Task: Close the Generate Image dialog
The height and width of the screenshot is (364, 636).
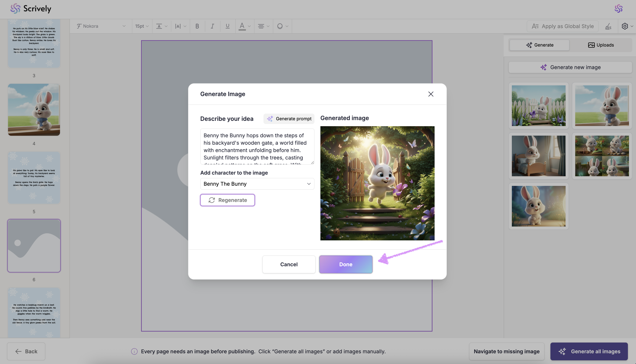Action: 431,94
